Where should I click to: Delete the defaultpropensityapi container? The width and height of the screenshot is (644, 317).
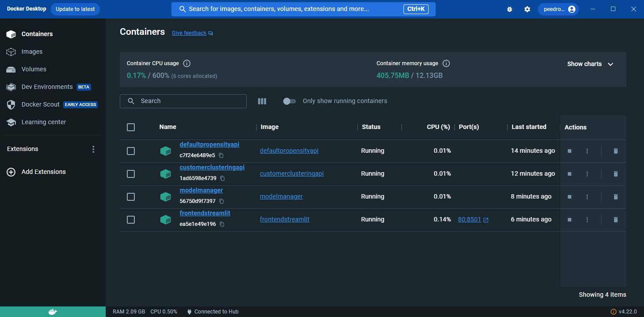pos(616,151)
